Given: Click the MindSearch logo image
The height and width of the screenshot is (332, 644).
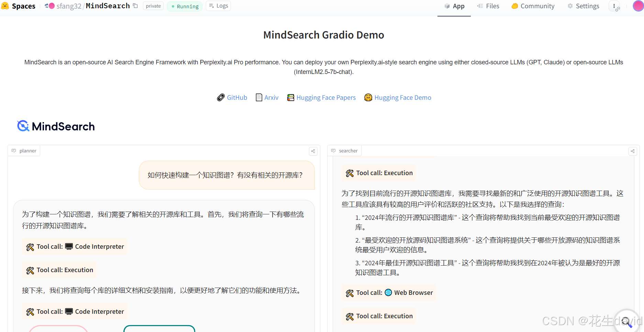Looking at the screenshot, I should tap(56, 126).
